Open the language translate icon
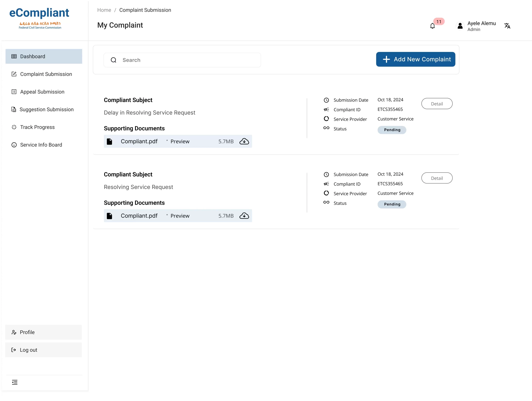The image size is (532, 401). pyautogui.click(x=507, y=26)
